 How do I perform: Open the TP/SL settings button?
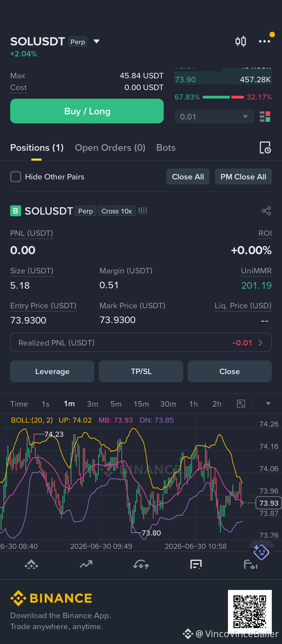tap(141, 371)
